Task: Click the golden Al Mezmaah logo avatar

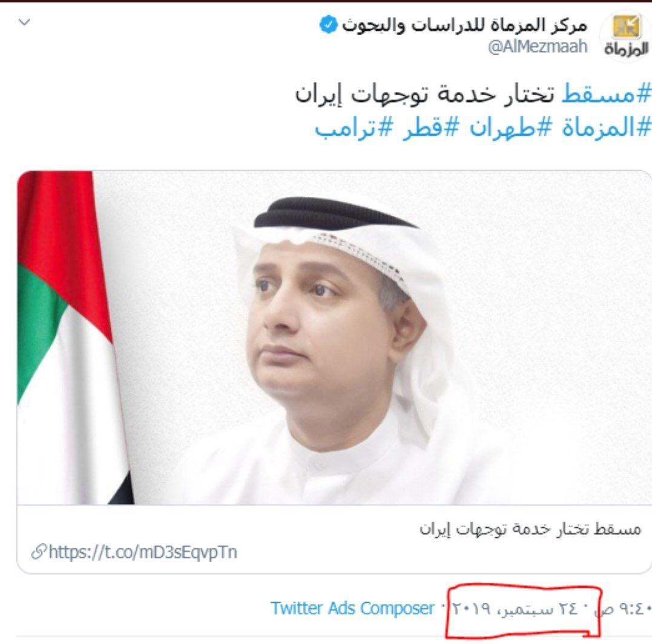Action: click(626, 27)
